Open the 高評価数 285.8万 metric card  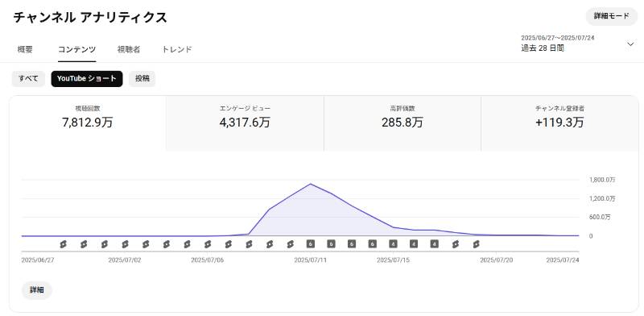pos(402,123)
